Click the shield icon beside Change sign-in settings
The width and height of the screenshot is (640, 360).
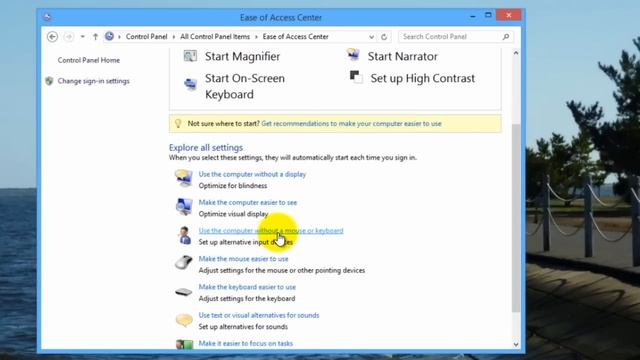point(49,81)
